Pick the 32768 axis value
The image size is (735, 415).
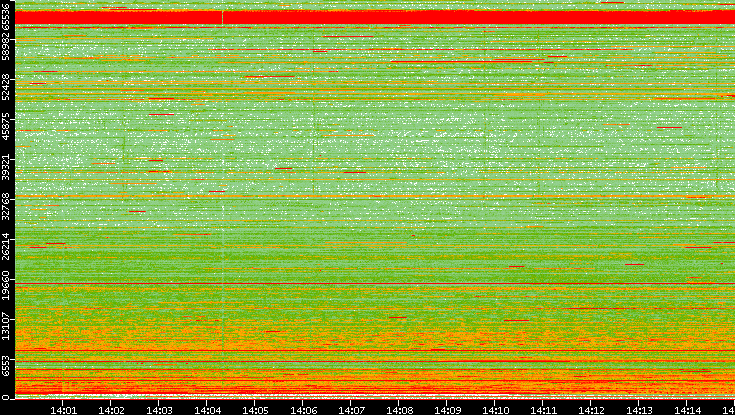(5, 206)
